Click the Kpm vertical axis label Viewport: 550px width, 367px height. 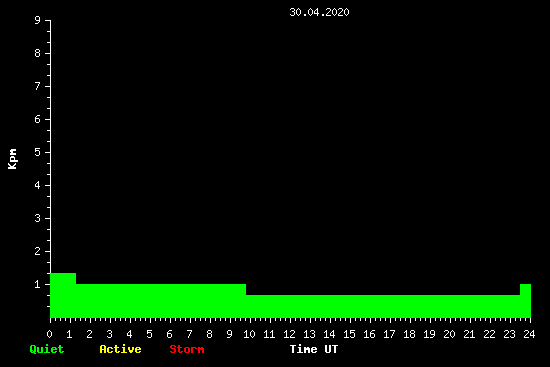click(13, 159)
